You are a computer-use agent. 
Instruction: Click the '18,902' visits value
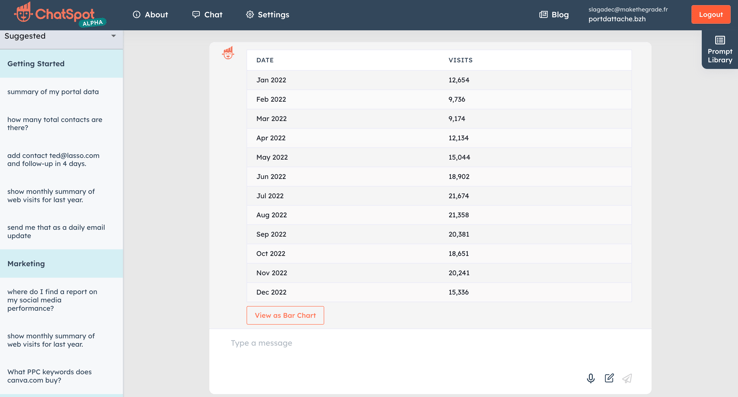(x=459, y=177)
